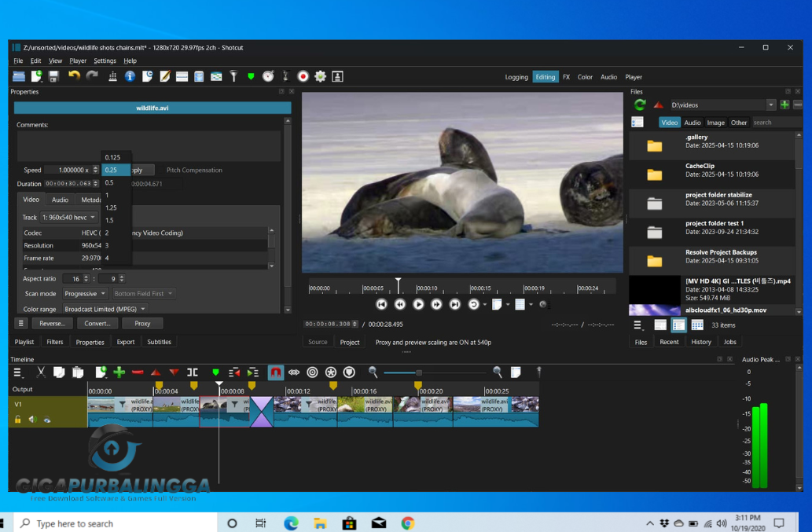Open the Peak Meter panel icon
This screenshot has width=812, height=532.
tap(112, 76)
